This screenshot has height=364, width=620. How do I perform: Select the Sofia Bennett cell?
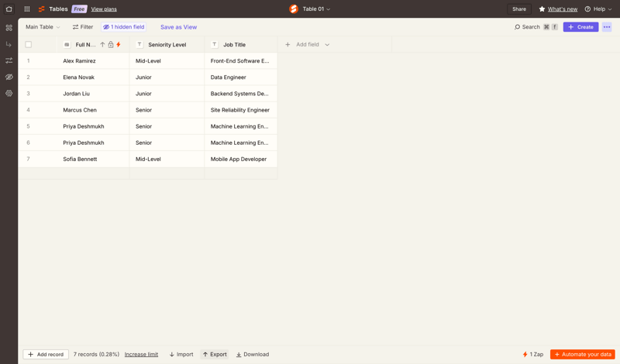[93, 159]
